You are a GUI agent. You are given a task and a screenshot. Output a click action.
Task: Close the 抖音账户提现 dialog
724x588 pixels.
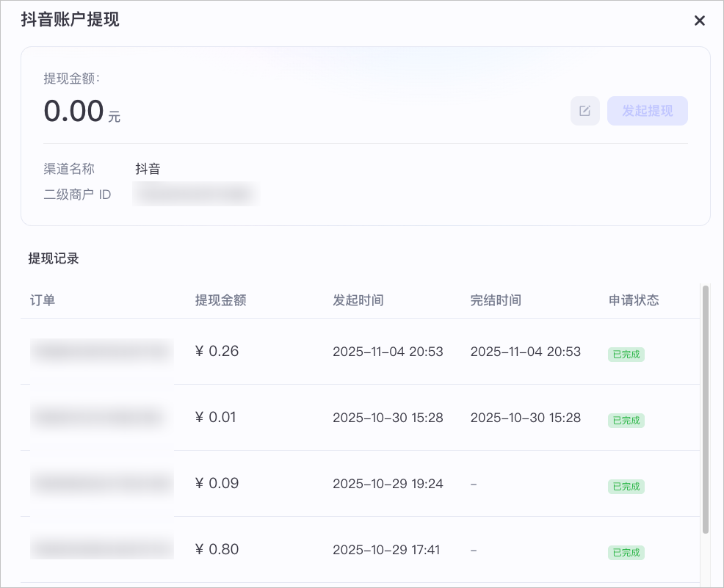[699, 21]
